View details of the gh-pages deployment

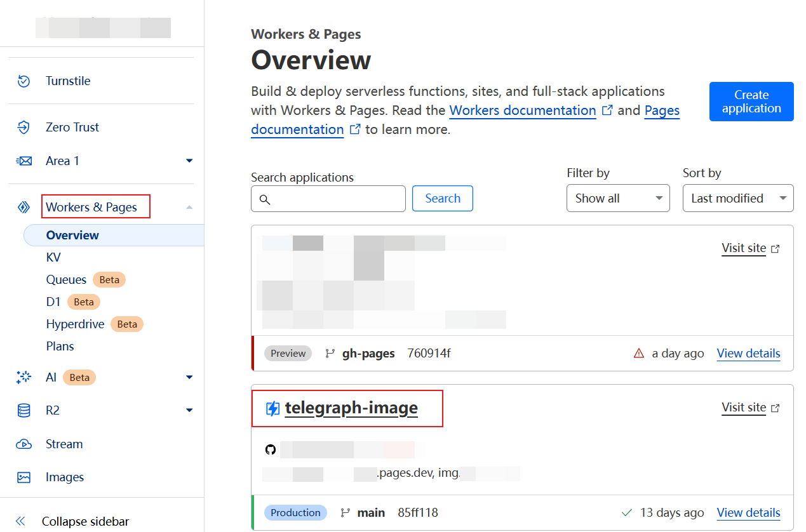pyautogui.click(x=748, y=354)
